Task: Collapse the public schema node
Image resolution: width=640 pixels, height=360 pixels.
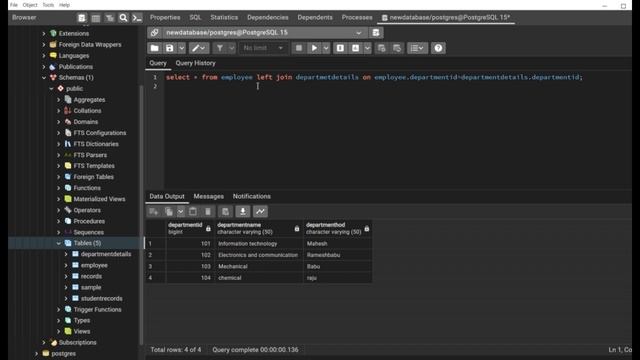Action: click(51, 89)
